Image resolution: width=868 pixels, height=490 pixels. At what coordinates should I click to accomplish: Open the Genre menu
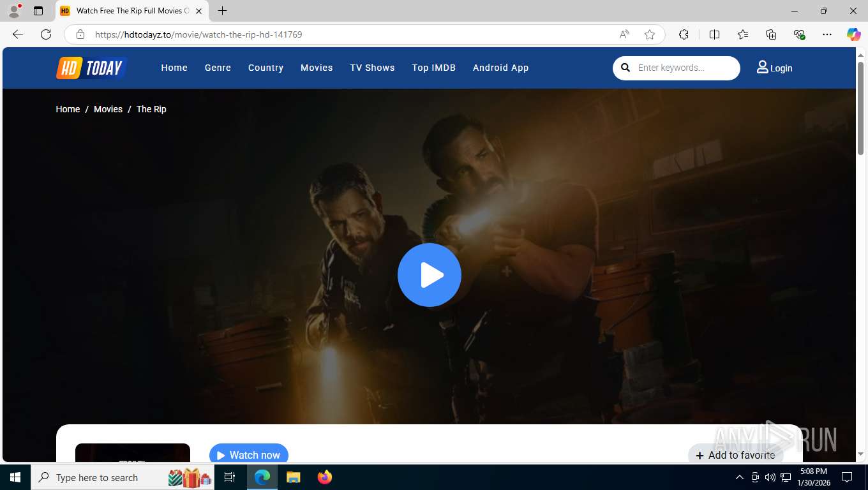tap(218, 68)
